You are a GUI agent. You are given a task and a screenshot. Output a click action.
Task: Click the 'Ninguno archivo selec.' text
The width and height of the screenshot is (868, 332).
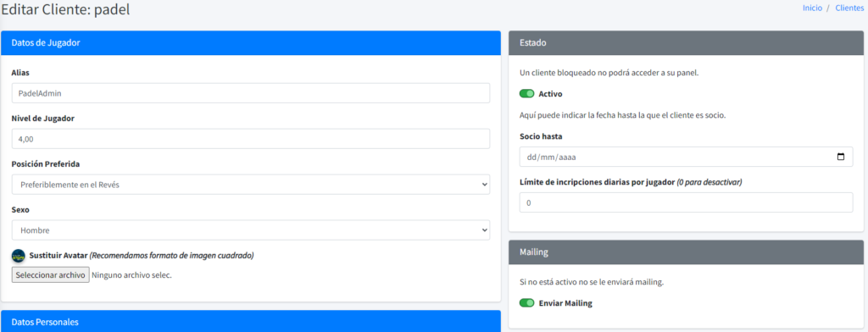pos(131,275)
